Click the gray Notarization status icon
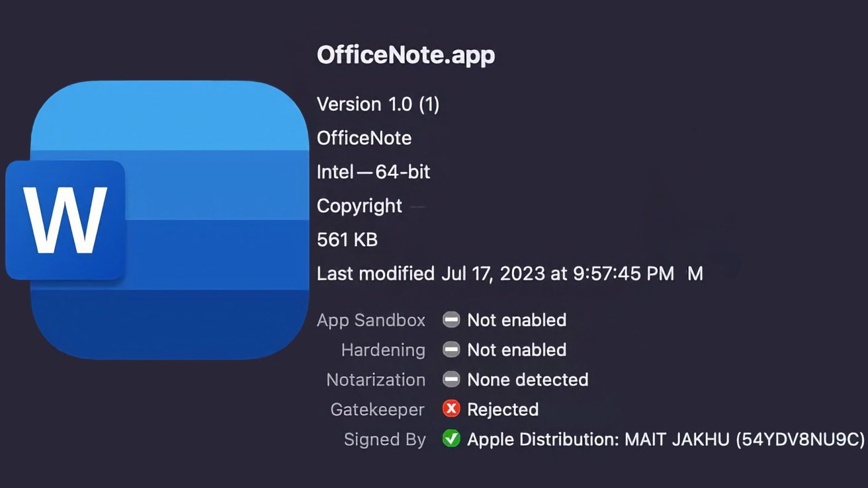The height and width of the screenshot is (488, 868). [x=451, y=380]
